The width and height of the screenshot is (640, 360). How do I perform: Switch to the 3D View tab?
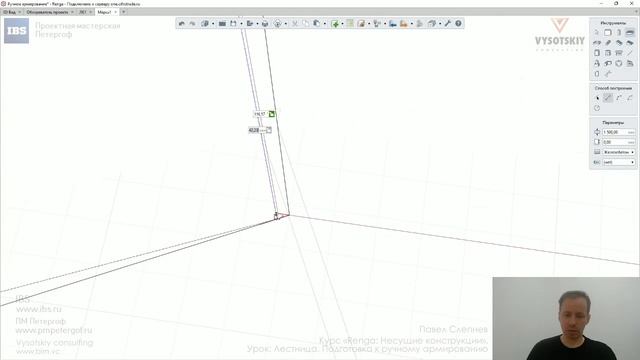11,12
